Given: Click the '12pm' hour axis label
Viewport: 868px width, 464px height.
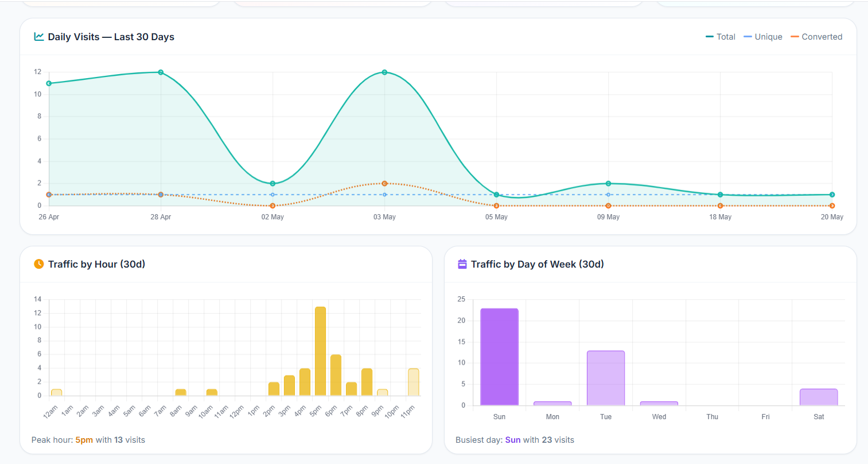Looking at the screenshot, I should [236, 411].
